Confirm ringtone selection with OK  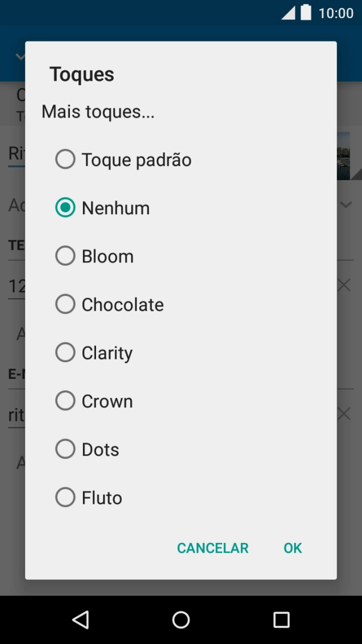coord(292,547)
